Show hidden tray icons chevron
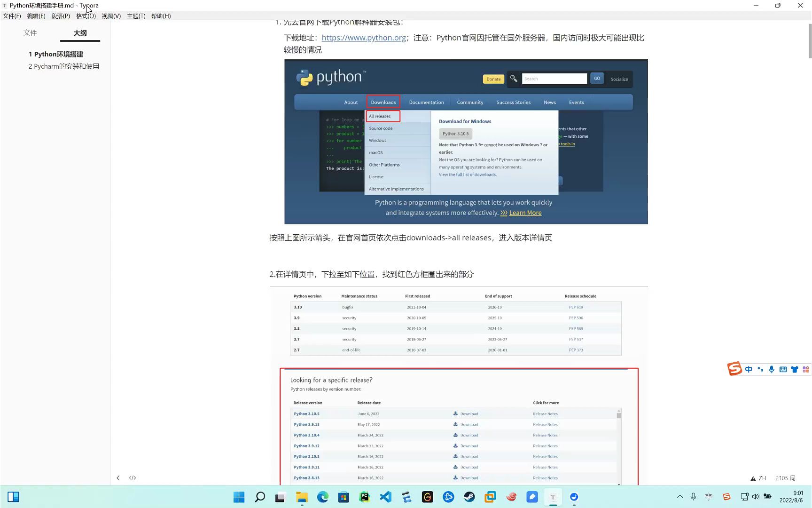The height and width of the screenshot is (508, 812). pos(679,497)
